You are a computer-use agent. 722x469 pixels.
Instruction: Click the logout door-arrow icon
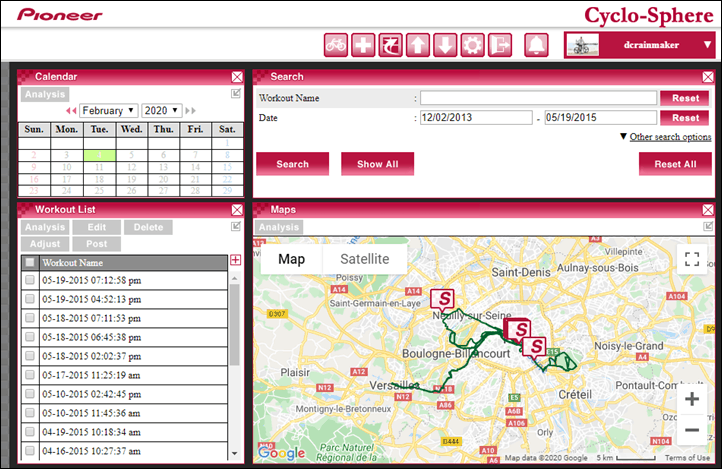pyautogui.click(x=500, y=45)
